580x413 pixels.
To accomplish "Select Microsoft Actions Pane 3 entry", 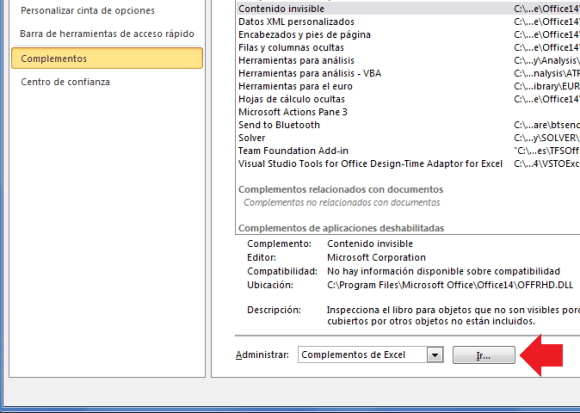I will (x=408, y=112).
